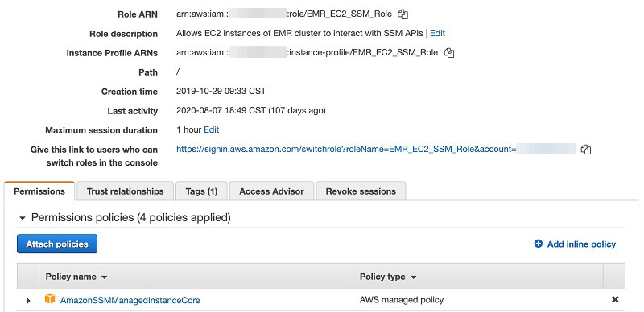Viewport: 644px width, 312px height.
Task: Switch to Trust relationships tab
Action: 125,191
